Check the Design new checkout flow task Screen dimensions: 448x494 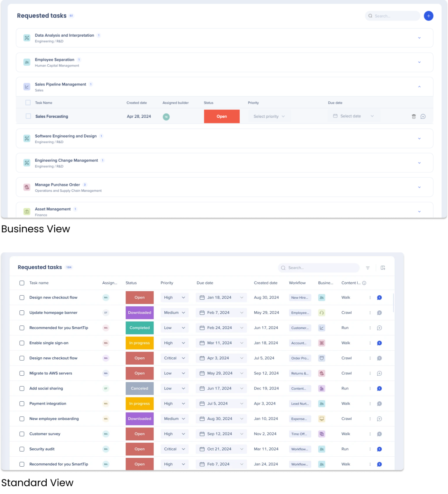click(x=22, y=297)
